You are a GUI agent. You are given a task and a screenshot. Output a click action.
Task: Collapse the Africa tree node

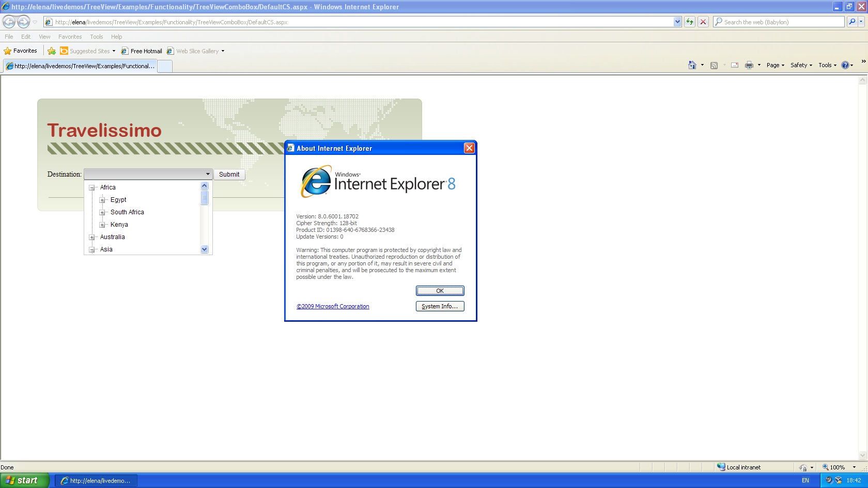tap(92, 187)
